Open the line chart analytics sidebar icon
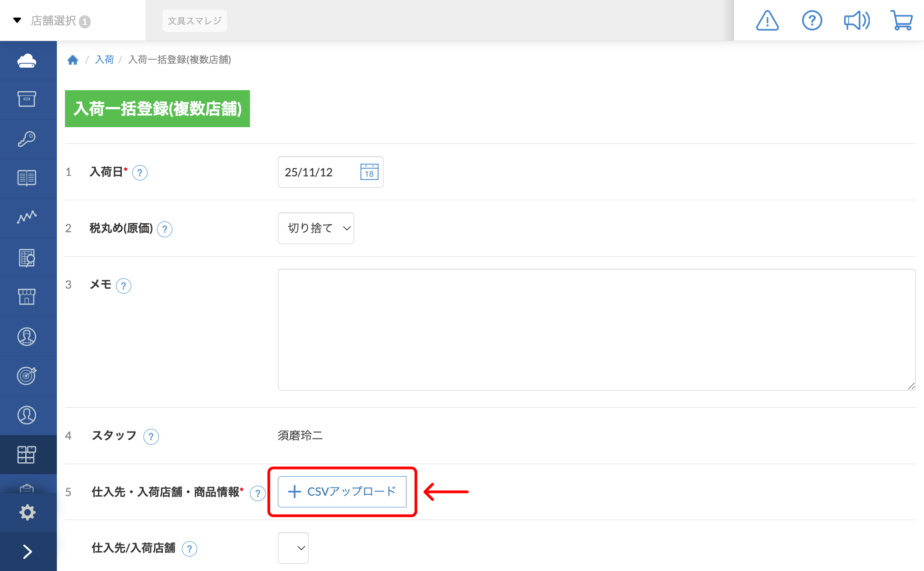Screen dimensions: 924x571 [x=27, y=217]
